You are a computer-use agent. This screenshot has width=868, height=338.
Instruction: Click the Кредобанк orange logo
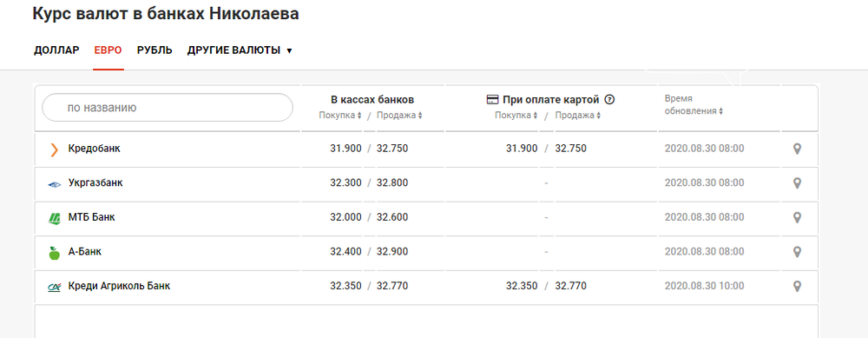[54, 149]
